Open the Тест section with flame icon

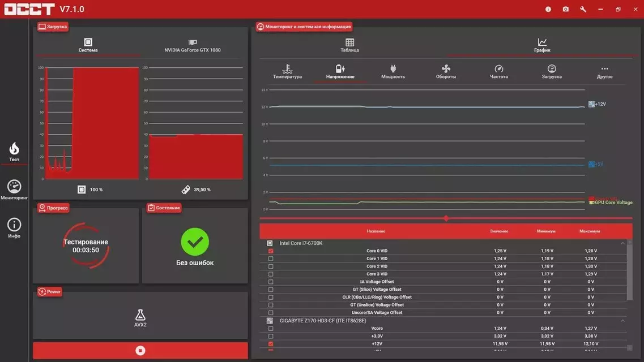tap(14, 152)
